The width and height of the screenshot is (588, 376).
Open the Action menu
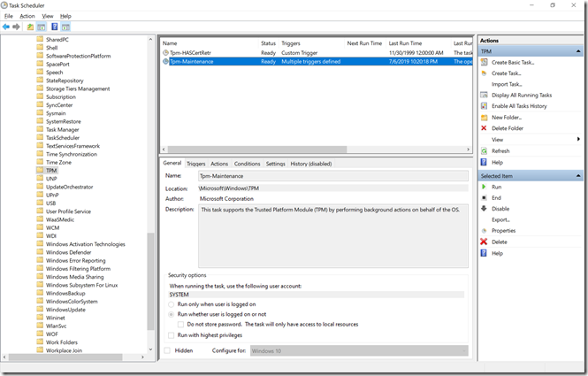tap(27, 16)
